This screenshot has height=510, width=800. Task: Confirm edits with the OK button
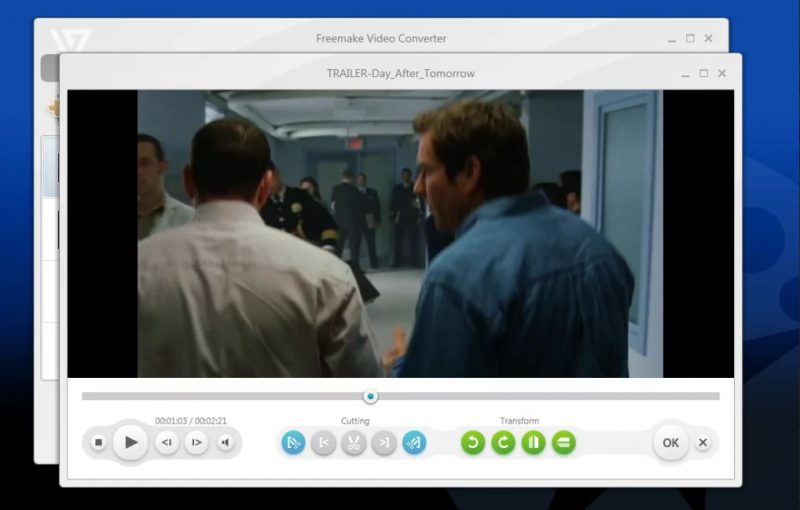(x=670, y=442)
